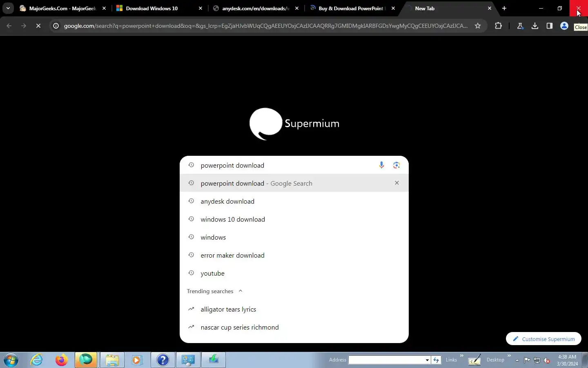The height and width of the screenshot is (368, 588).
Task: Expand the Links toolbar chevron
Action: coord(462,356)
